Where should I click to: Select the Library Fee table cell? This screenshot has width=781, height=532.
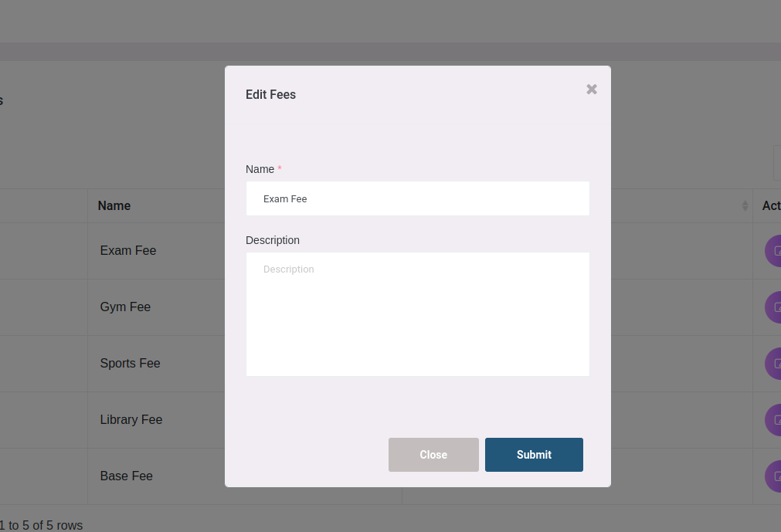(x=131, y=420)
